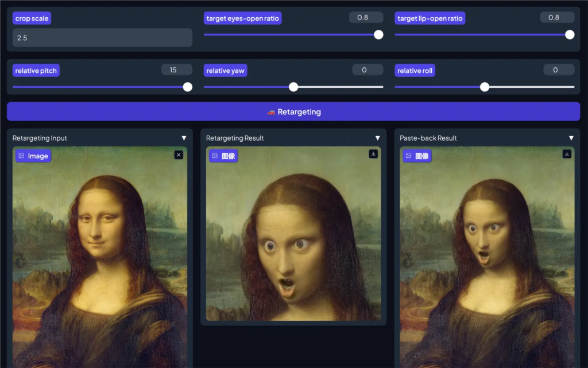
Task: Click the Retargeting Result panel title
Action: coord(235,138)
